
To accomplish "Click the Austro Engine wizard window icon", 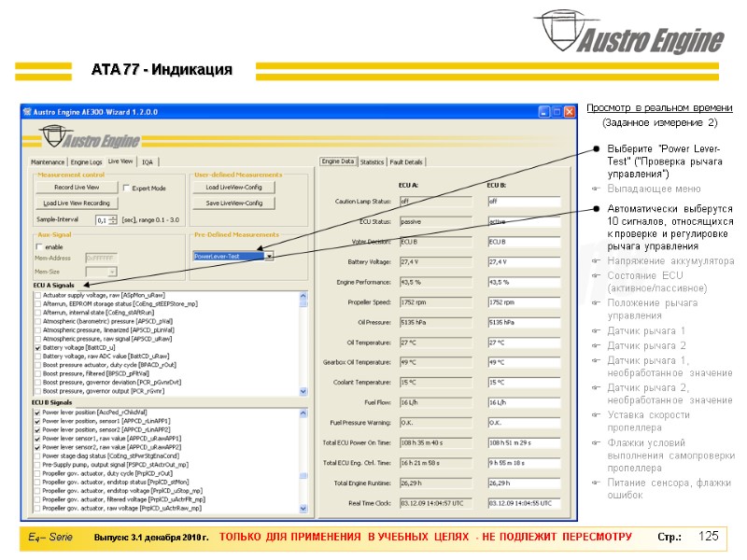I will 27,112.
